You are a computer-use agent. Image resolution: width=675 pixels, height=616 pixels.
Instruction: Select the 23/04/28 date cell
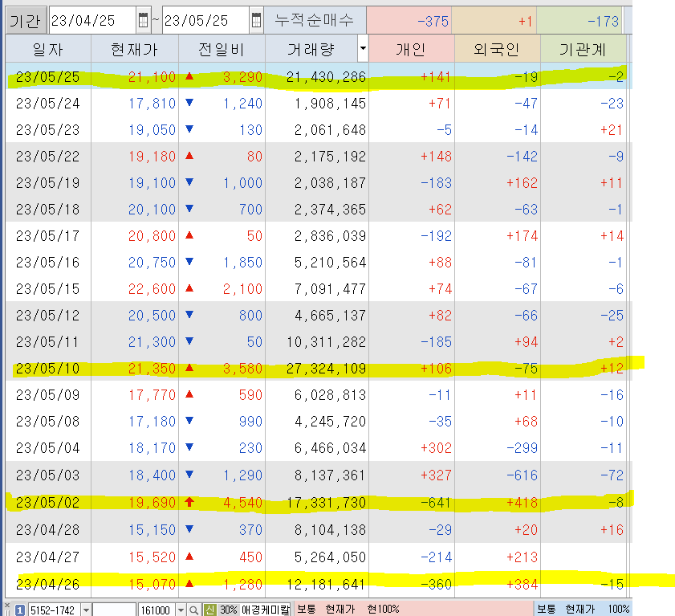tap(48, 529)
